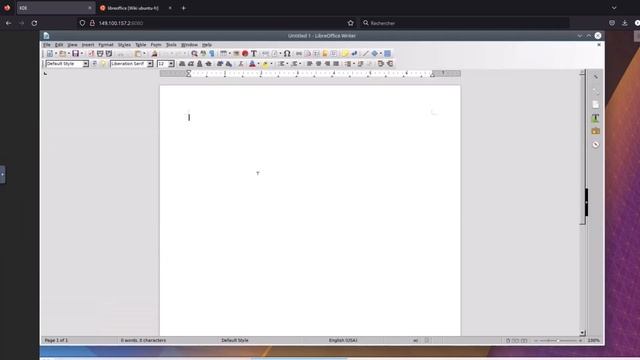Image resolution: width=640 pixels, height=360 pixels.
Task: Click the Save floppy disk icon
Action: 76,53
